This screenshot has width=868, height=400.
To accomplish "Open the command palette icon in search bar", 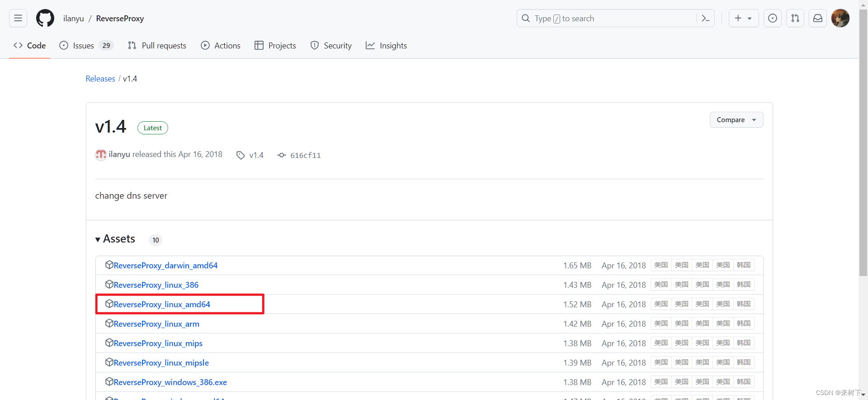I will (x=705, y=18).
